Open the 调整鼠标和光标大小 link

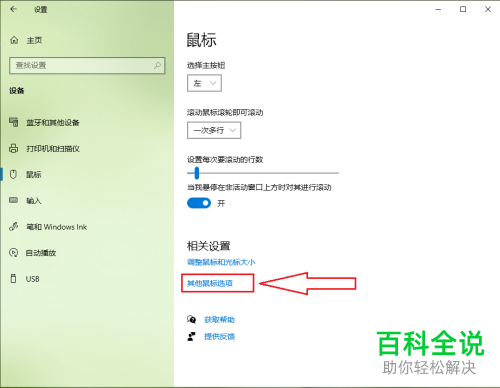(221, 262)
